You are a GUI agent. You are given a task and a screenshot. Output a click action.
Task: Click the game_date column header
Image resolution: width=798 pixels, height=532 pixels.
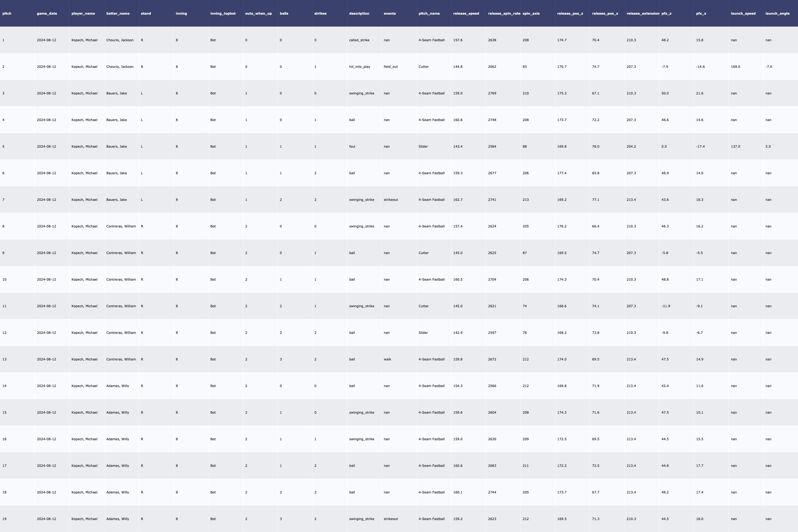(x=47, y=14)
